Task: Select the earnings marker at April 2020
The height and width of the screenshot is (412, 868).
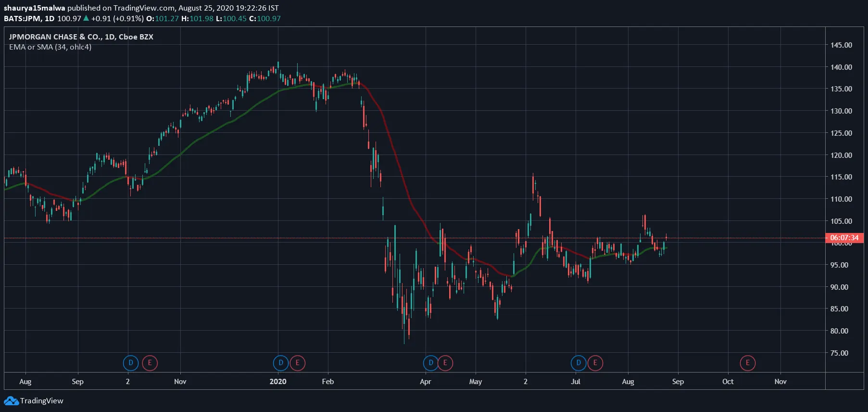Action: point(445,363)
